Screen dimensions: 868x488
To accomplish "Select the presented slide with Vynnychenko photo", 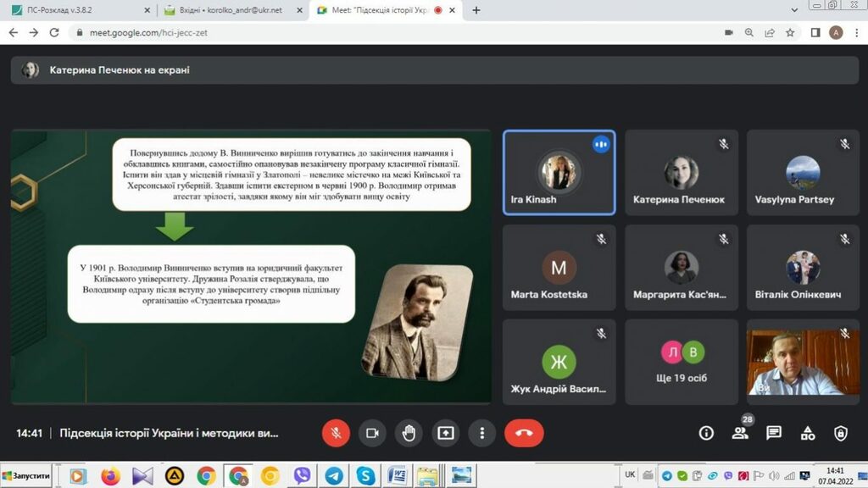I will 251,266.
